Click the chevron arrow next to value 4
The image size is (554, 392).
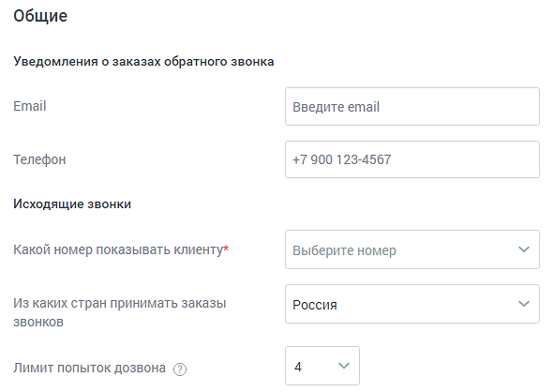click(x=344, y=366)
